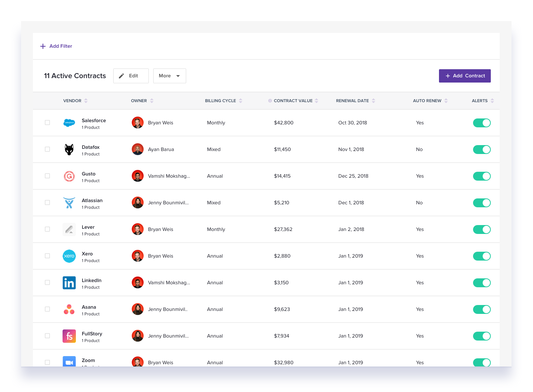Open the Gusto vendor name link

88,174
